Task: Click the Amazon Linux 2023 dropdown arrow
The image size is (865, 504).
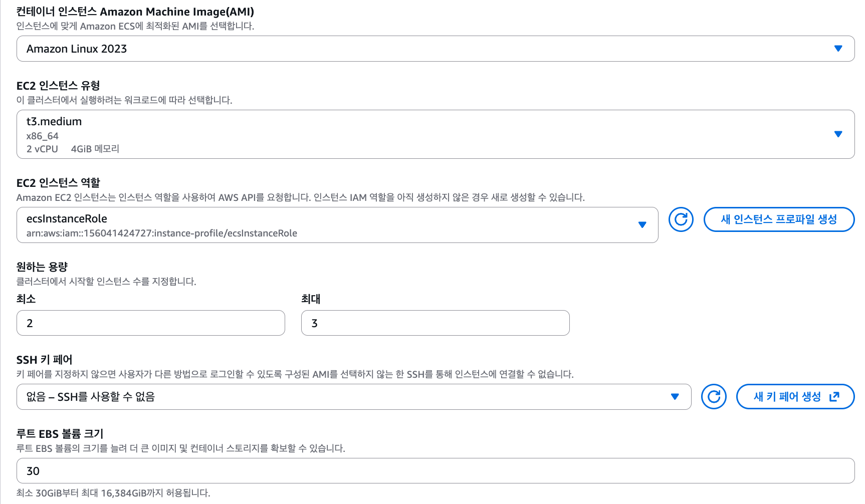Action: click(838, 49)
